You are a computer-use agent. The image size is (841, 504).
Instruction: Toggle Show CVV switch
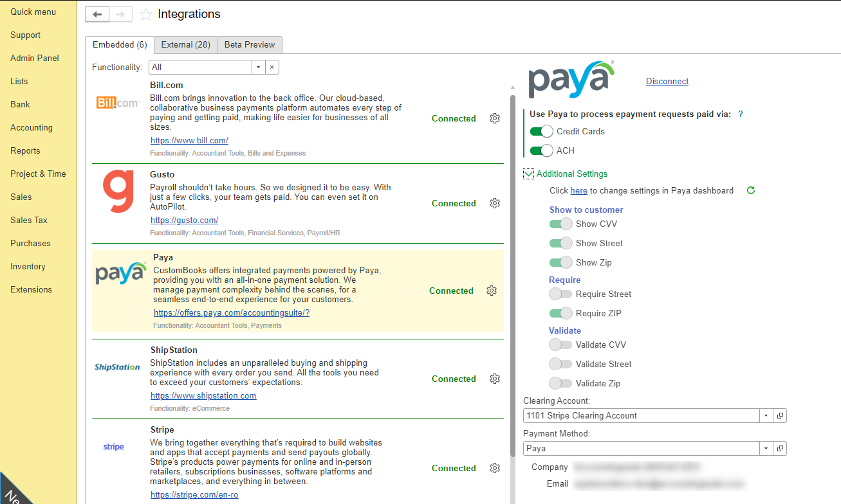560,224
